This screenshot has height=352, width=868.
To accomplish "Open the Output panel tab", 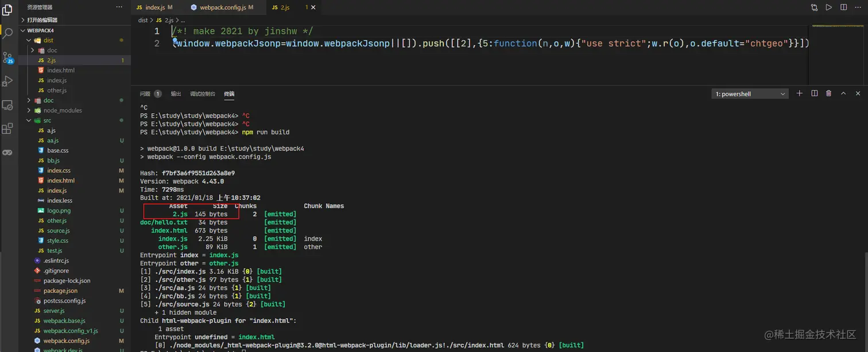I will (x=176, y=94).
